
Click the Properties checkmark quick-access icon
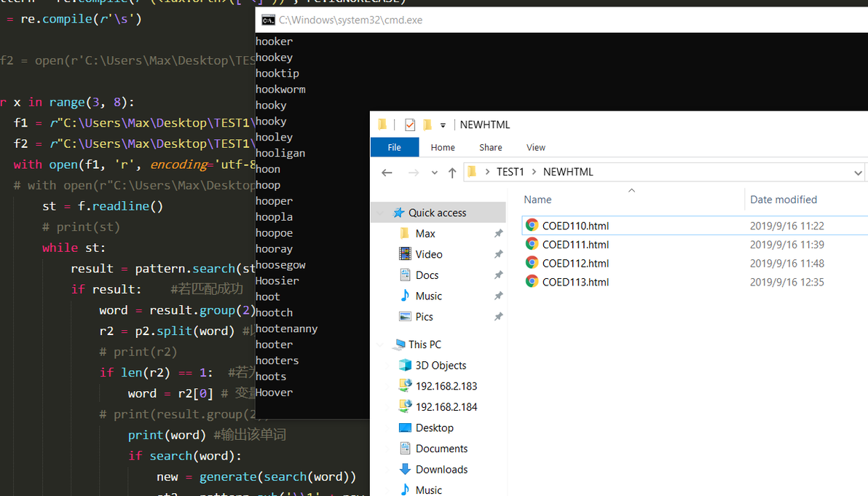coord(410,125)
